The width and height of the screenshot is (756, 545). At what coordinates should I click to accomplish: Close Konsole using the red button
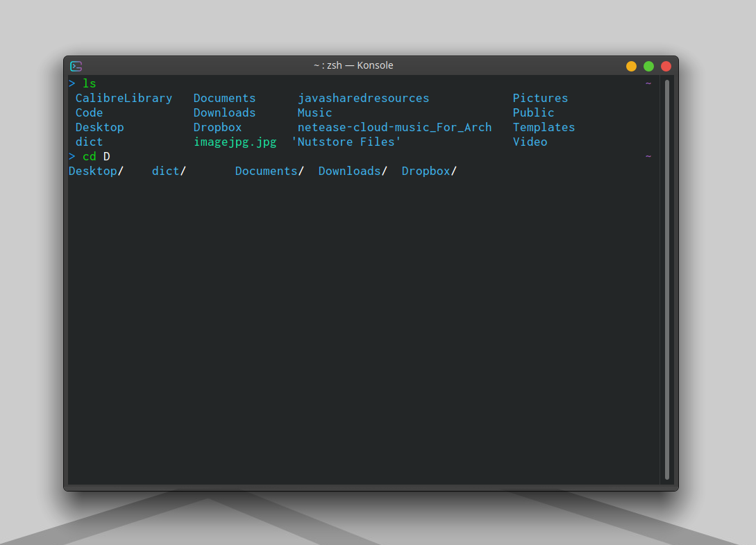tap(666, 66)
